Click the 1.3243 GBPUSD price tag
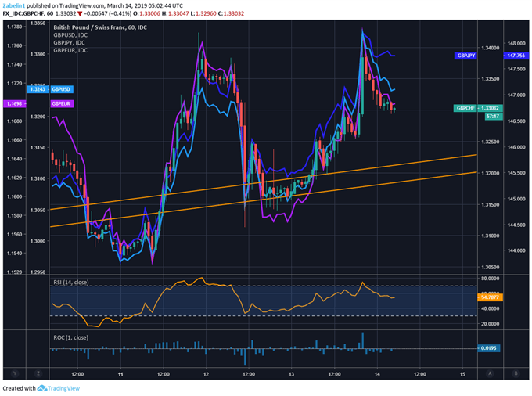This screenshot has width=532, height=396. tap(38, 89)
